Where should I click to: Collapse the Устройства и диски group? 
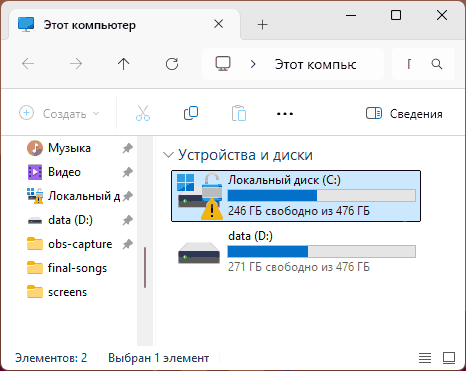pyautogui.click(x=168, y=155)
